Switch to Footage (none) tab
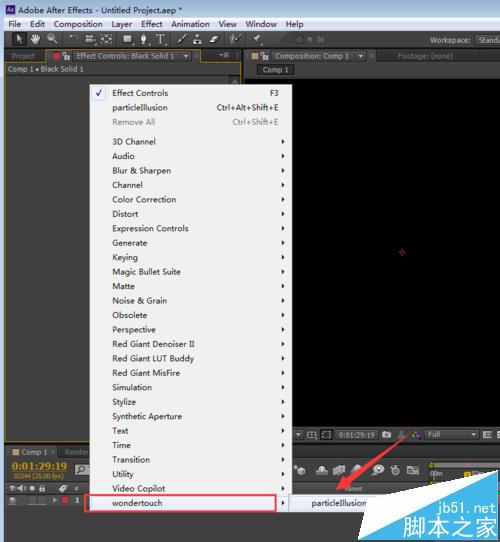The image size is (500, 542). [x=425, y=56]
